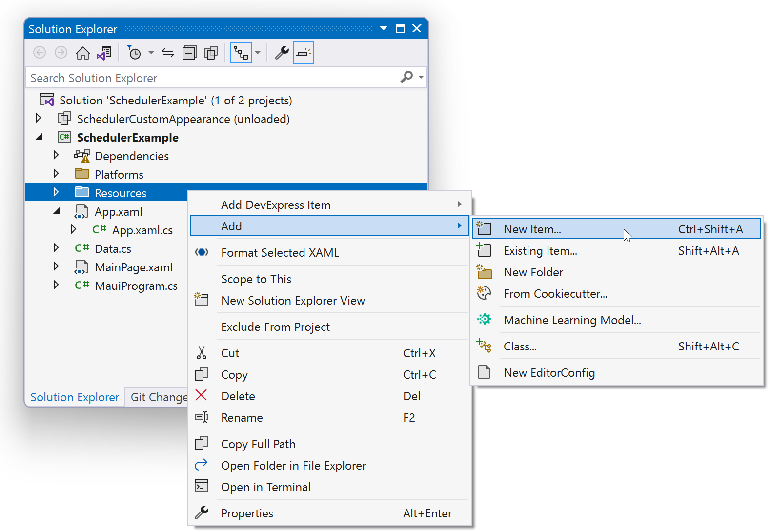Click the wrench Properties icon in toolbar
The image size is (771, 532).
pyautogui.click(x=282, y=53)
